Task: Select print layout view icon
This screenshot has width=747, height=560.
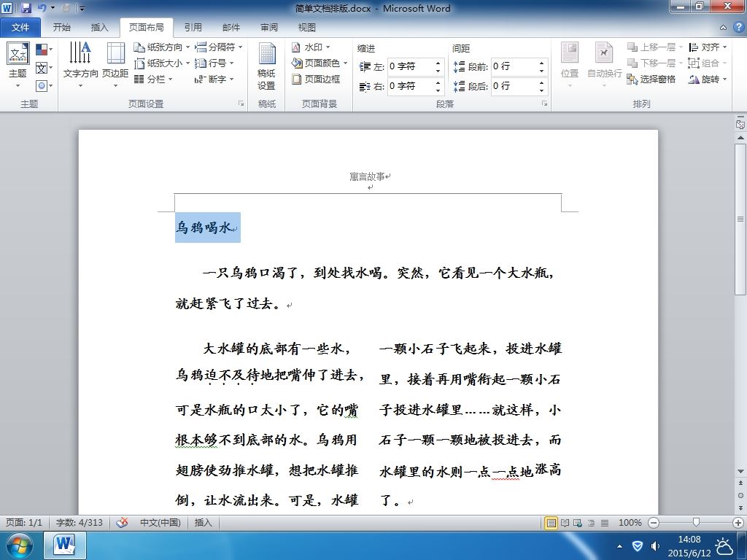Action: [x=551, y=523]
